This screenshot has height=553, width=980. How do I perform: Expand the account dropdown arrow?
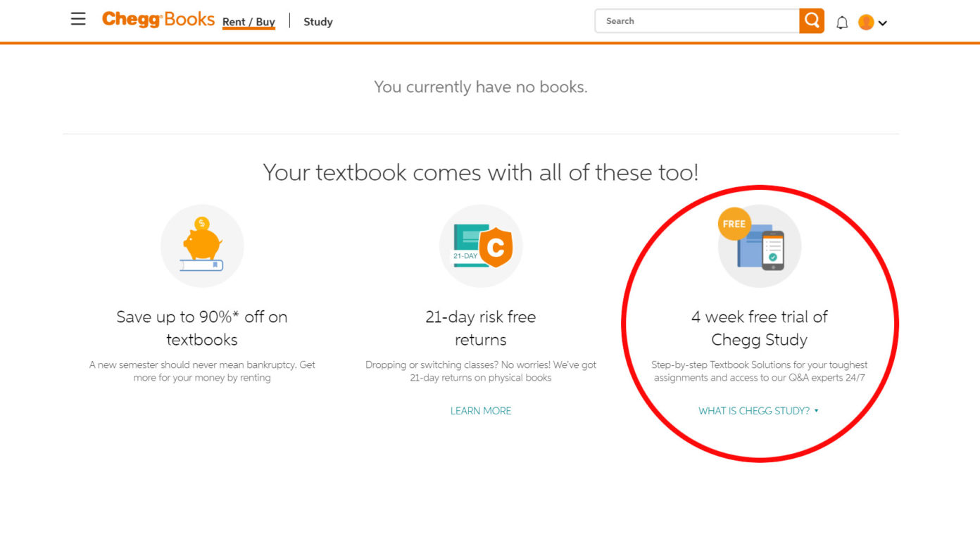pos(883,23)
